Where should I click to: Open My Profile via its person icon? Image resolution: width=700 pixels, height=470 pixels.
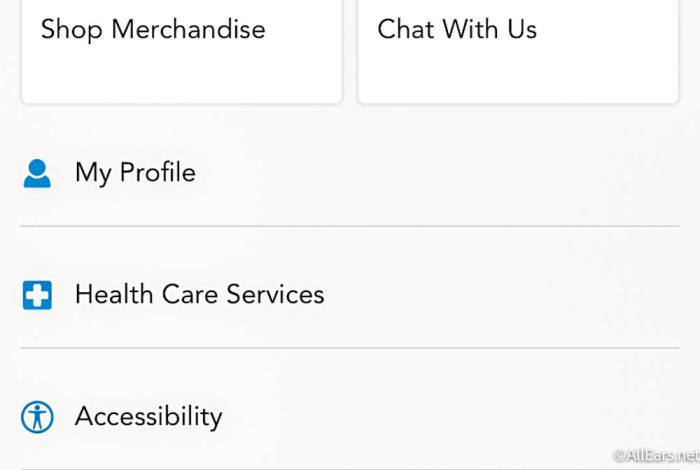point(37,173)
